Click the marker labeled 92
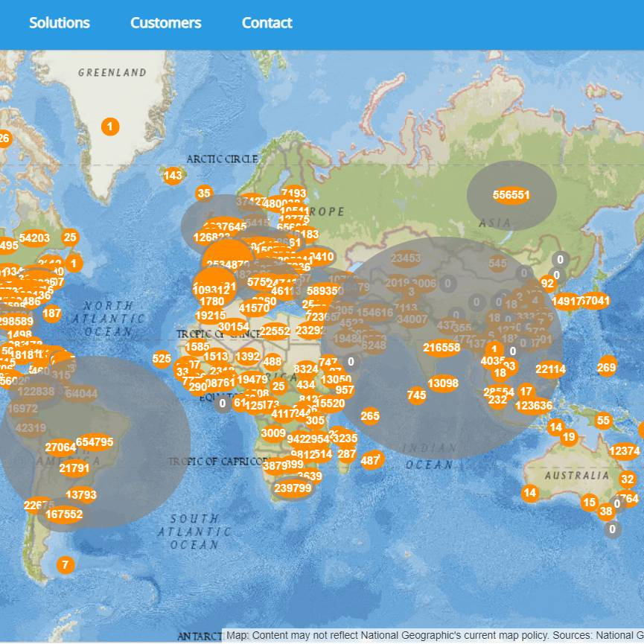Screen dimensions: 644x644 click(547, 284)
